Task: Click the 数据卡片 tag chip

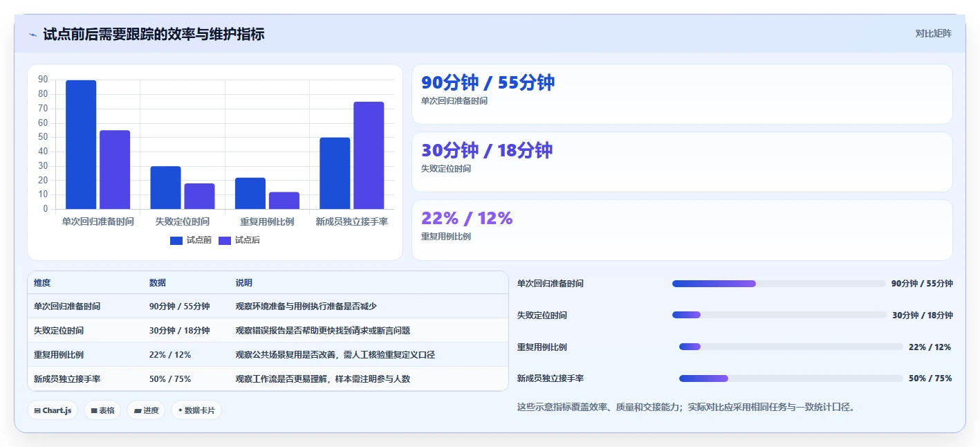Action: pos(196,410)
